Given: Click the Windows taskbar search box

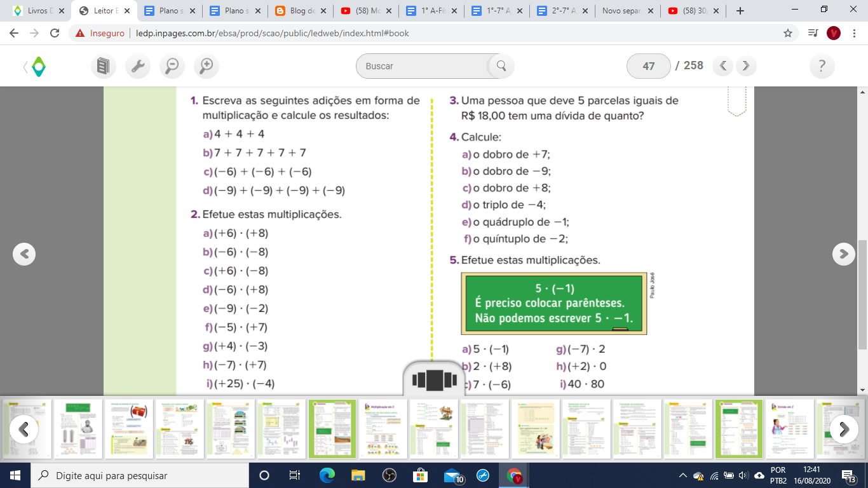Looking at the screenshot, I should click(x=139, y=475).
